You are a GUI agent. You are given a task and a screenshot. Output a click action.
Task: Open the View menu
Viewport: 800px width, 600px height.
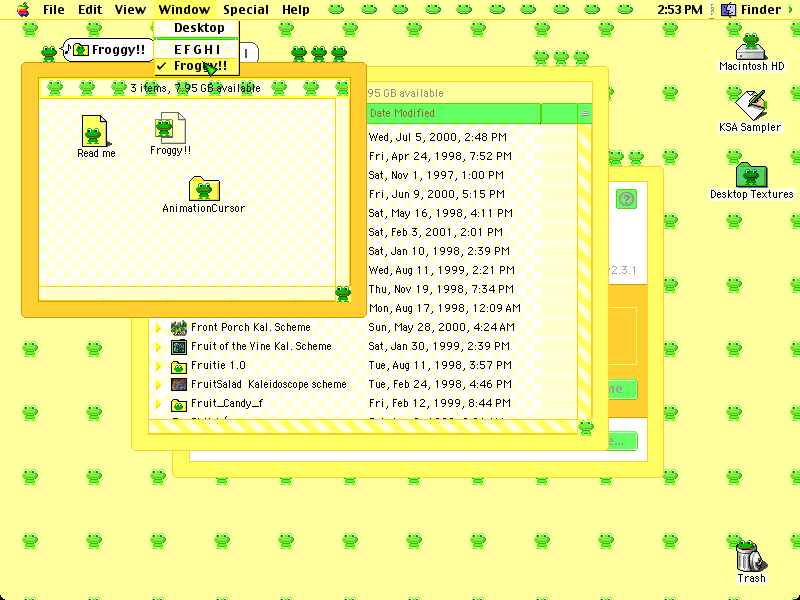130,10
